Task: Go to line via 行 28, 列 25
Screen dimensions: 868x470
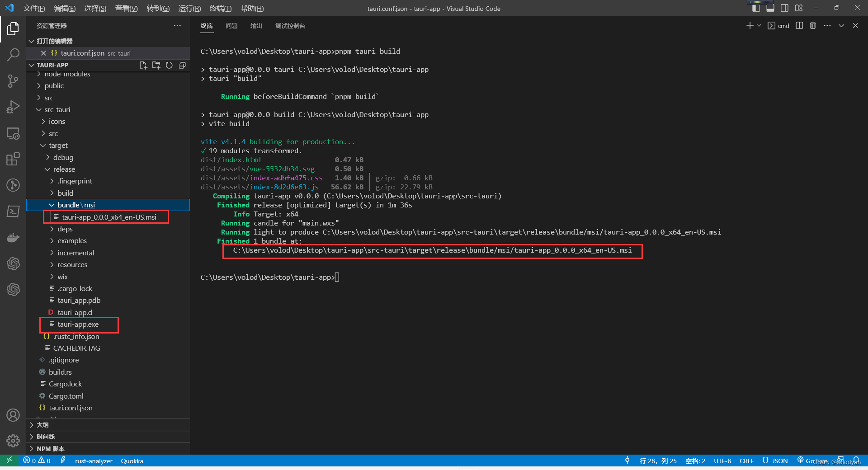Action: [658, 461]
